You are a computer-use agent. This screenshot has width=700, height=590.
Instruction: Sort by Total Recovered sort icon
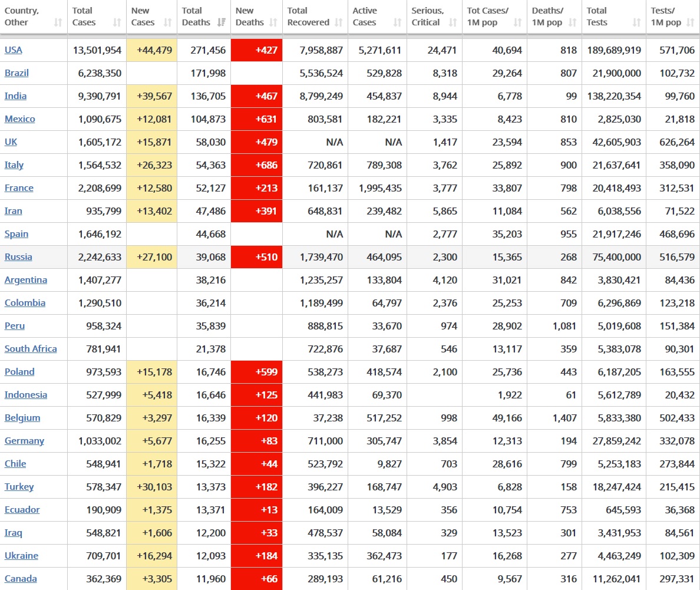[x=339, y=22]
